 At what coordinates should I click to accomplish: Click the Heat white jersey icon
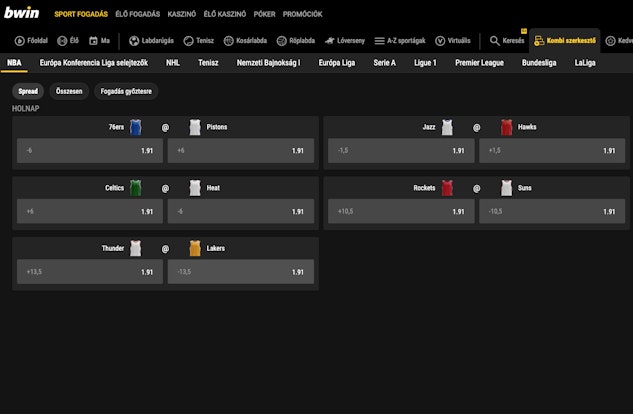pos(195,188)
